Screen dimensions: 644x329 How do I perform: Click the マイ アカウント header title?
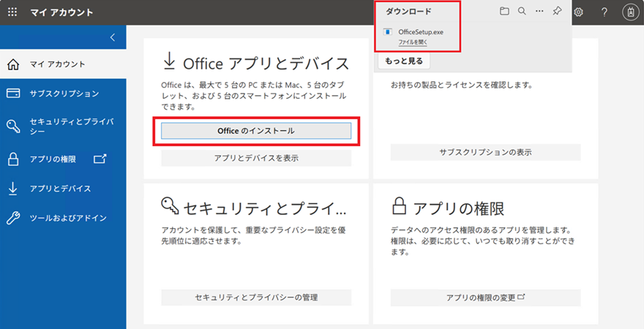coord(62,12)
